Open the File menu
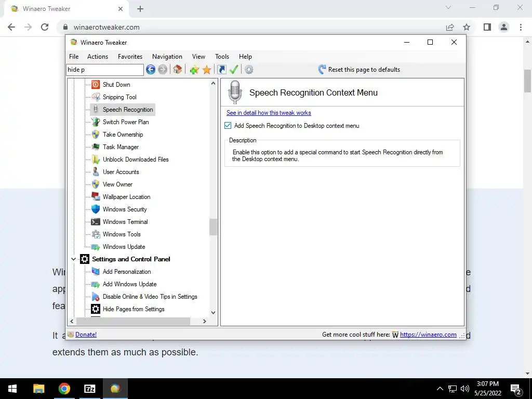 [x=74, y=57]
